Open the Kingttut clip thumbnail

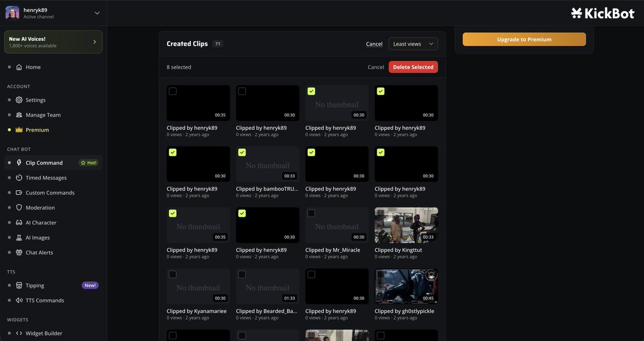click(x=406, y=225)
